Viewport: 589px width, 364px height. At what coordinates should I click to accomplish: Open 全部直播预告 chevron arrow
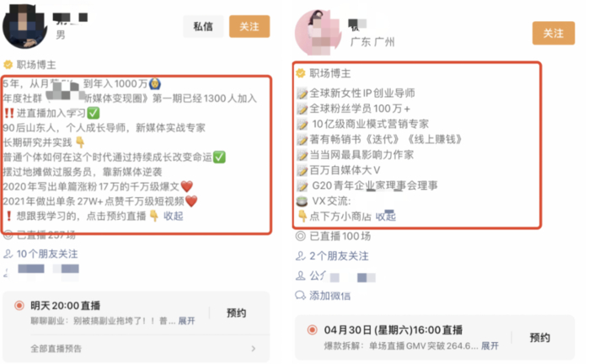254,349
